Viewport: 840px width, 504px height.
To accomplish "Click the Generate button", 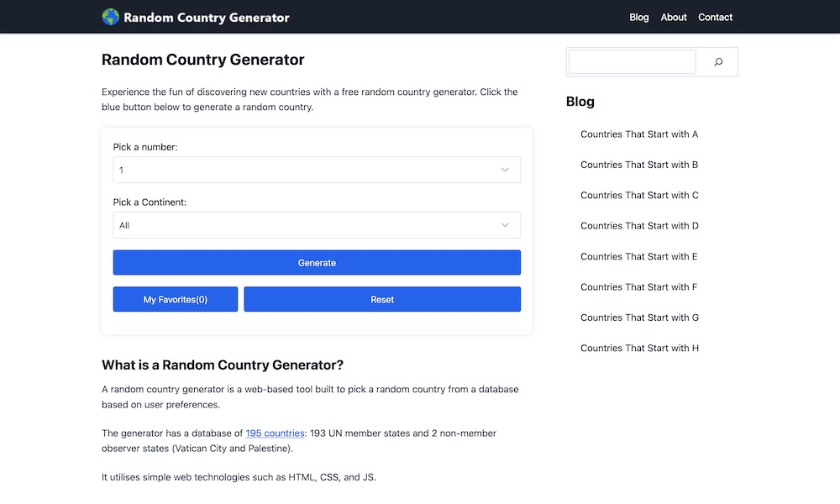I will (x=317, y=262).
